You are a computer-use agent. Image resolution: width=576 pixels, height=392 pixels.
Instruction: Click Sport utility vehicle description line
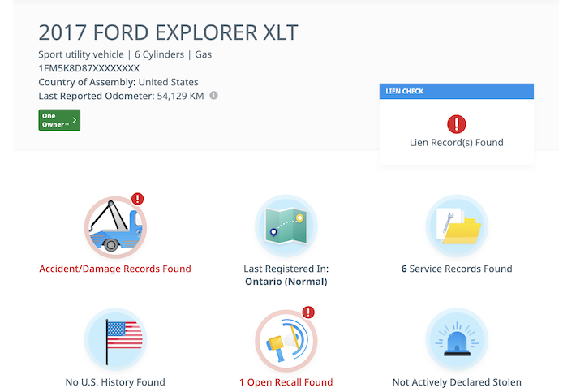point(125,54)
